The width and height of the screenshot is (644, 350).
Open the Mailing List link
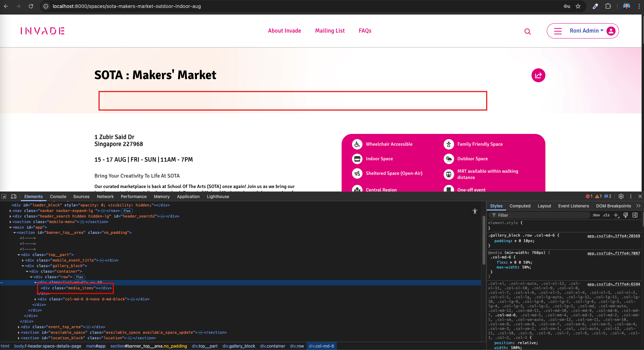pos(330,31)
